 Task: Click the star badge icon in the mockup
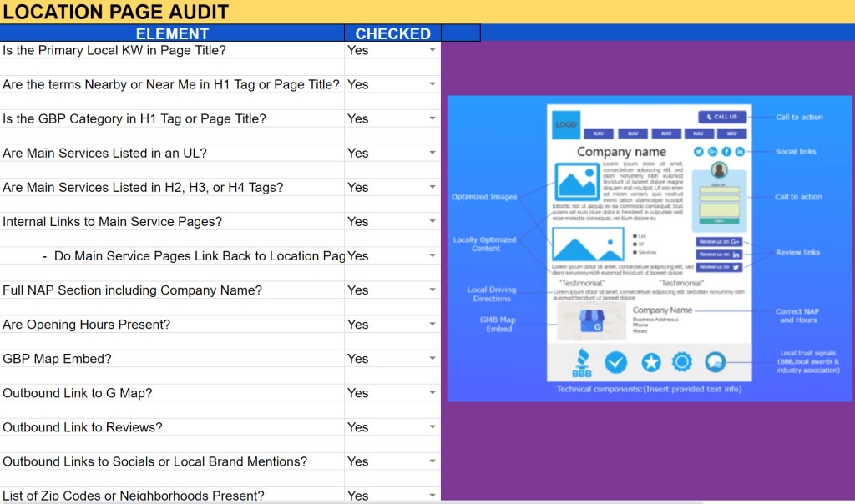(650, 362)
